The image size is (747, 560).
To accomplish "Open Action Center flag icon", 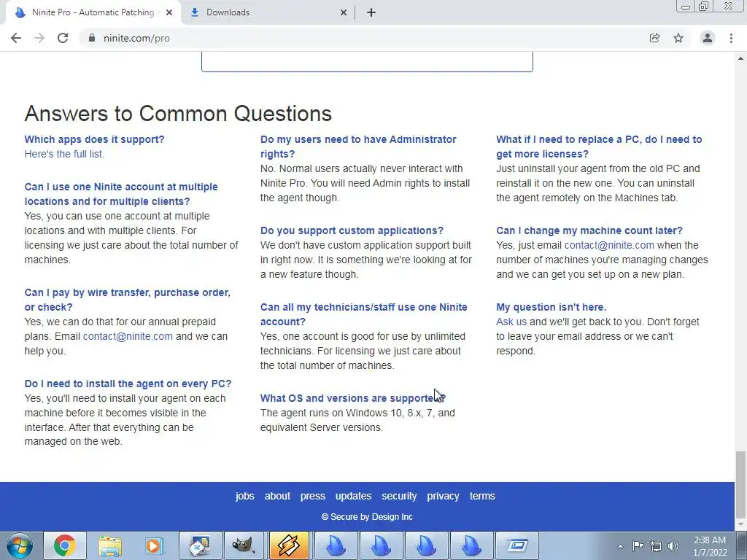I will click(638, 545).
